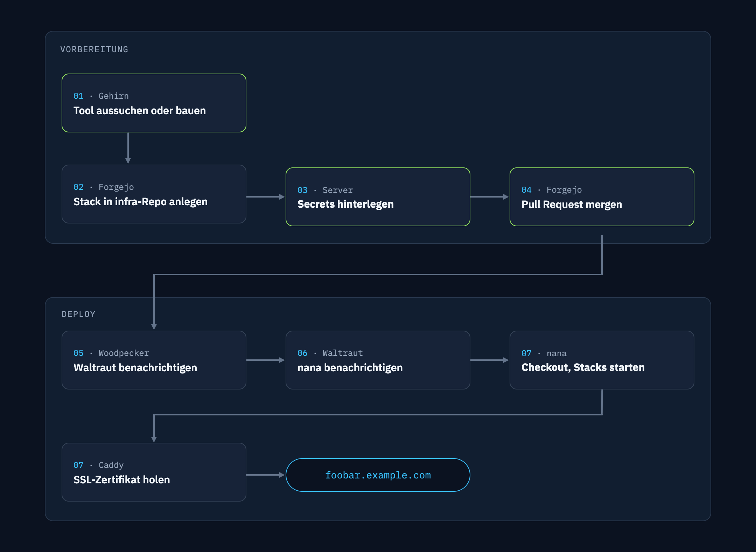
Task: Click the arrowhead entering the Woodpecker step
Action: click(x=154, y=326)
